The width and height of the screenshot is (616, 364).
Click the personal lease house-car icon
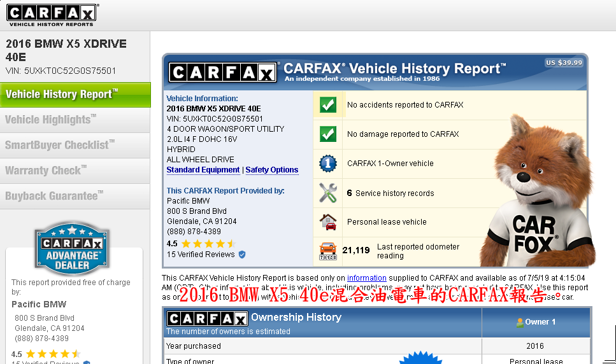(x=328, y=222)
